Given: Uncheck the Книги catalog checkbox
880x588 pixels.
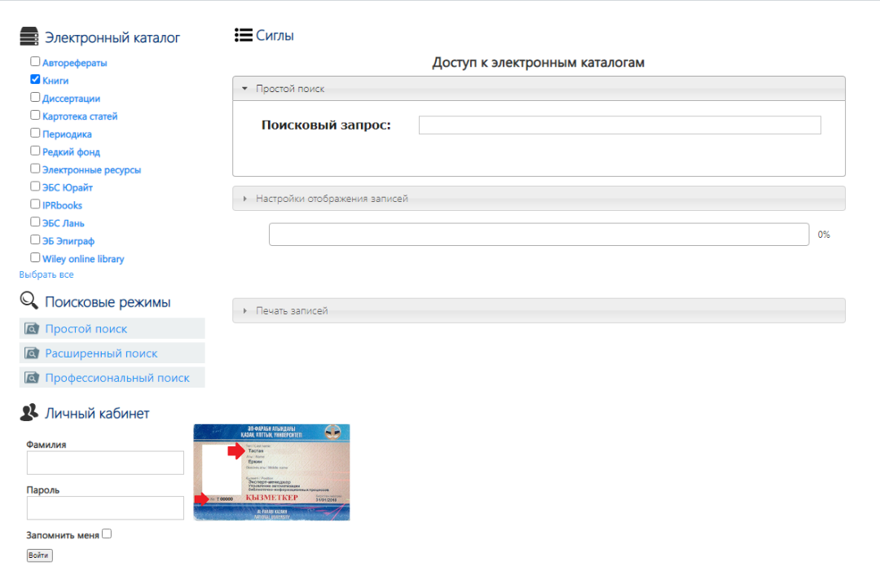Looking at the screenshot, I should click(x=35, y=80).
